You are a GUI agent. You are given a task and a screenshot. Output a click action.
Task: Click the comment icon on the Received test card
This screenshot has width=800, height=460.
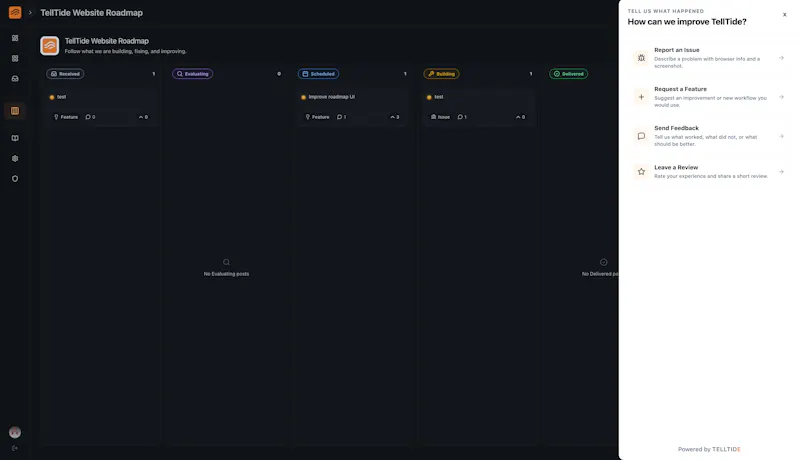coord(90,117)
